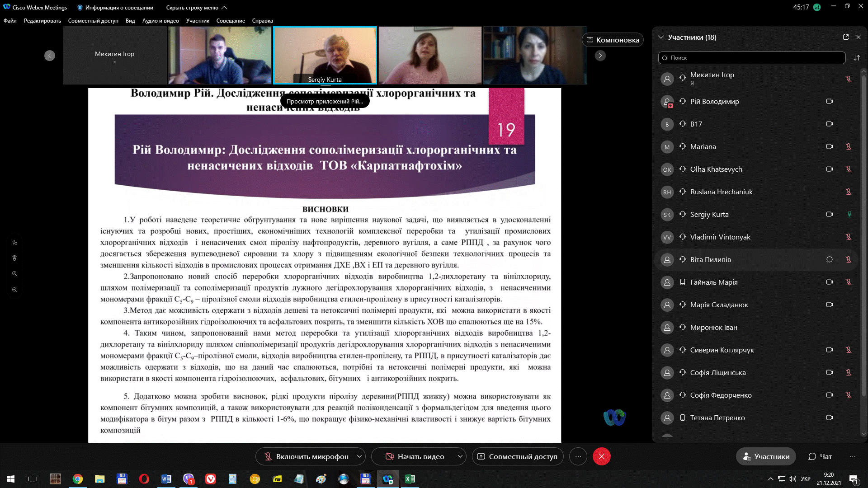This screenshot has height=488, width=868.
Task: Click muted microphone icon in Mariana row
Action: coord(849,146)
